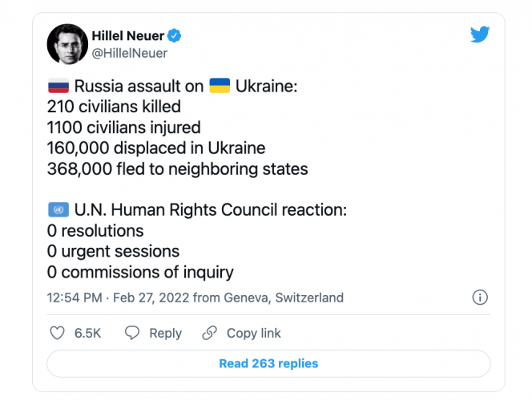Click the Twitter bird logo
The height and width of the screenshot is (401, 532).
(480, 34)
